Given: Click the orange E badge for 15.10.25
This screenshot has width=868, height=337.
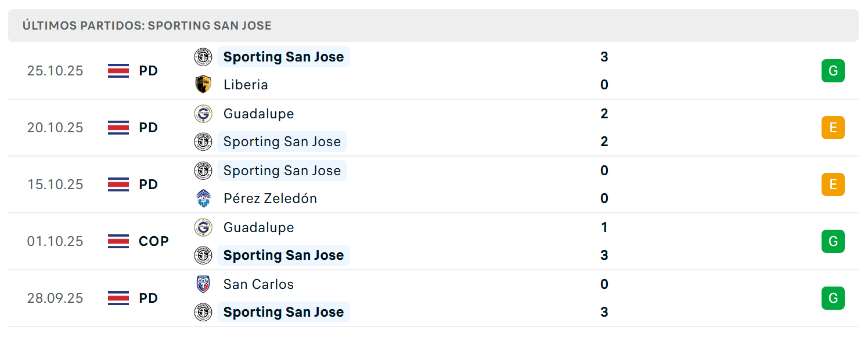Looking at the screenshot, I should point(833,184).
